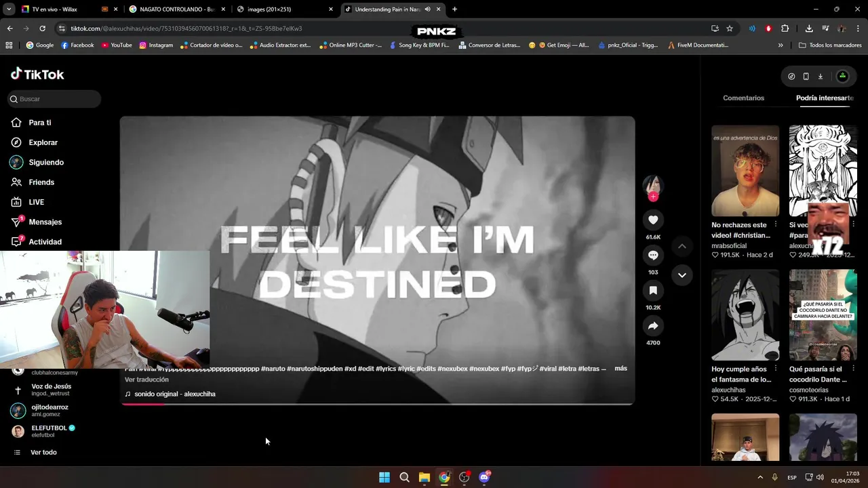868x488 pixels.
Task: Open File Explorer from the taskbar
Action: click(x=425, y=477)
